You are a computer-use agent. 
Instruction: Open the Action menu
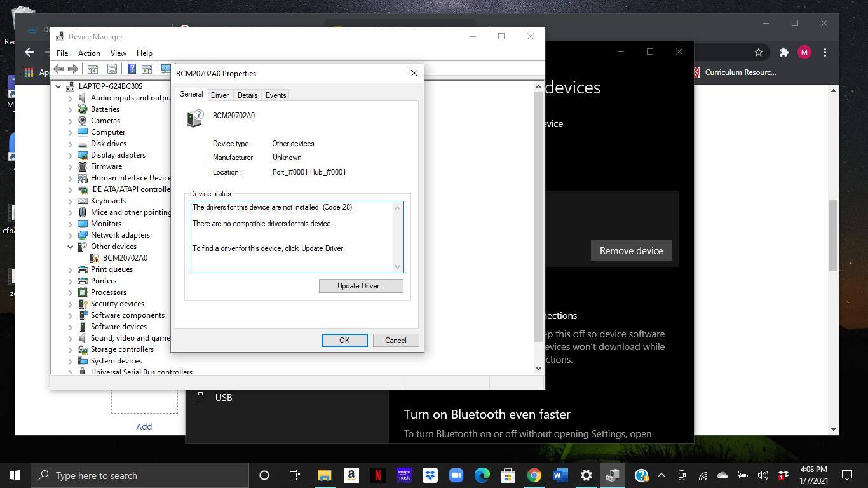click(x=89, y=53)
